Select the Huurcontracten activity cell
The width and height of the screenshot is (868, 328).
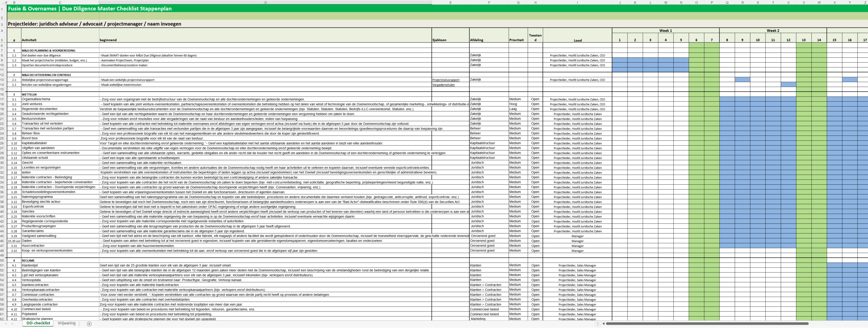pos(60,246)
